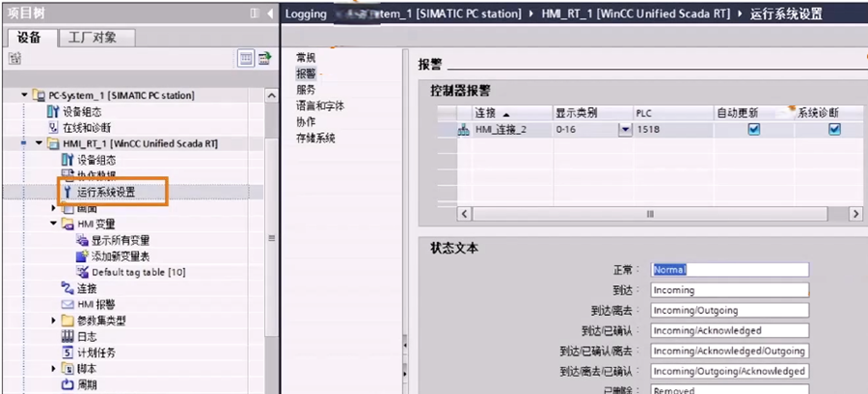
Task: Select 服务 in settings navigation
Action: pyautogui.click(x=306, y=90)
